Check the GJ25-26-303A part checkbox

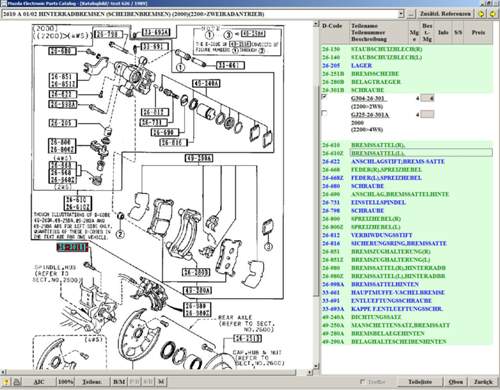pos(324,114)
